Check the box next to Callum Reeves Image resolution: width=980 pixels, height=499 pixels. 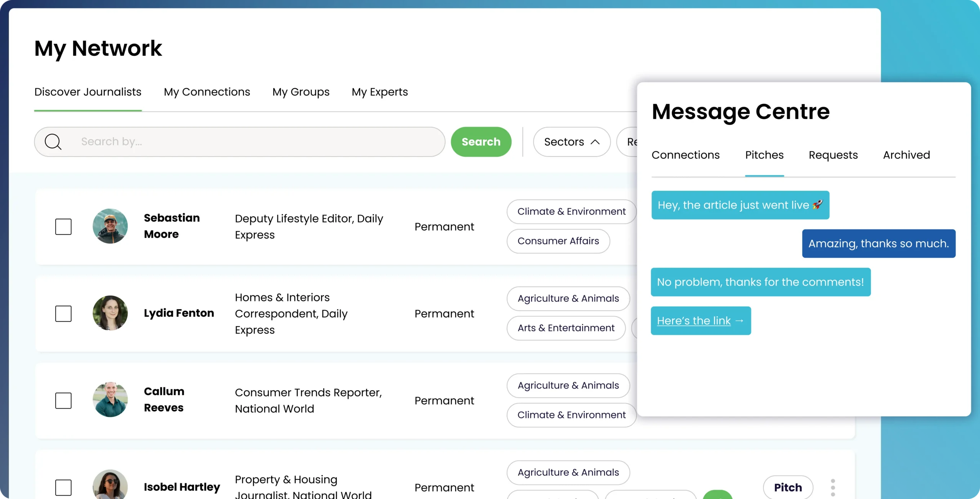coord(64,401)
